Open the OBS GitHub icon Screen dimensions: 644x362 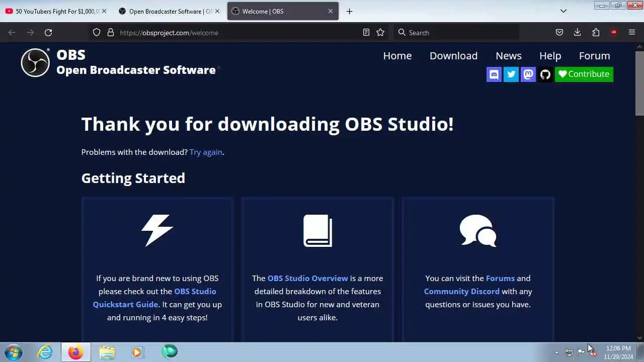(x=545, y=74)
